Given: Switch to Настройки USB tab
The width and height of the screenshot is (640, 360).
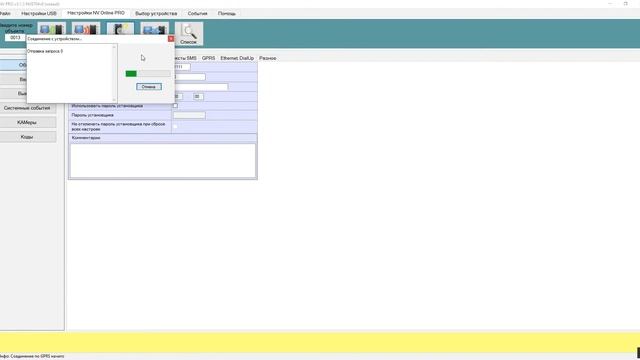Looking at the screenshot, I should 39,13.
